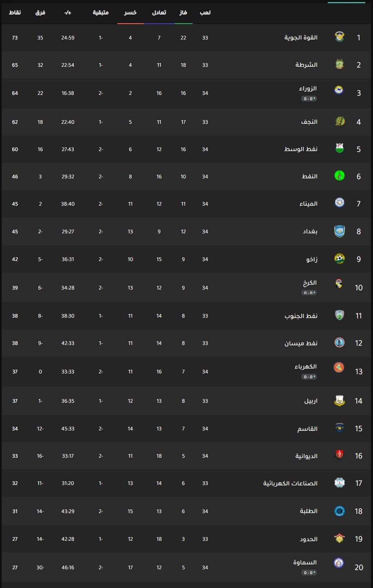This screenshot has height=588, width=373.
Task: Click the زاخو club crest
Action: click(339, 259)
